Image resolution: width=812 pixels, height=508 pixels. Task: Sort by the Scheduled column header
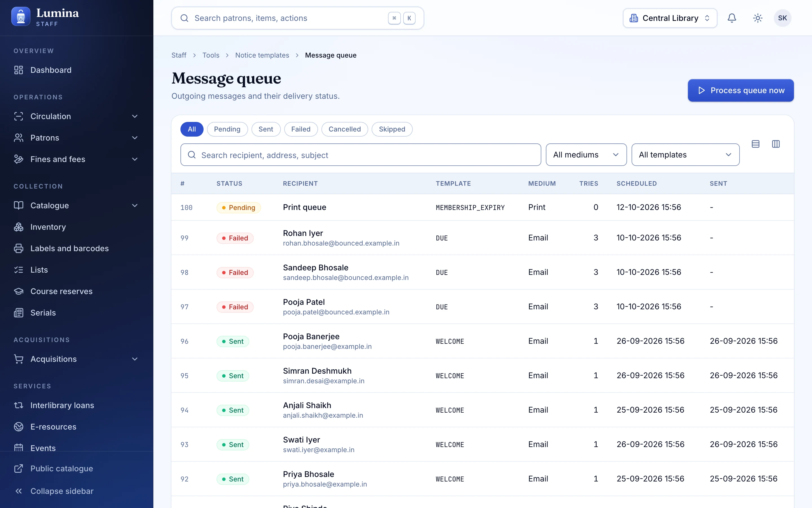[637, 183]
